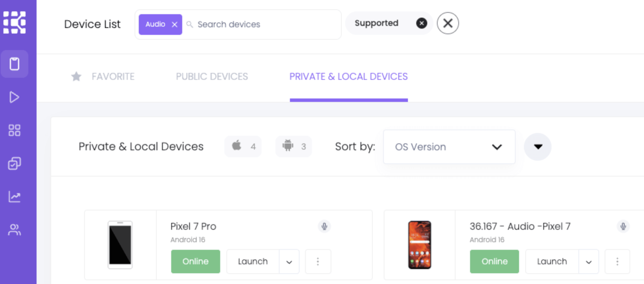Click the Apple filter showing 4 devices
644x284 pixels.
click(x=243, y=146)
